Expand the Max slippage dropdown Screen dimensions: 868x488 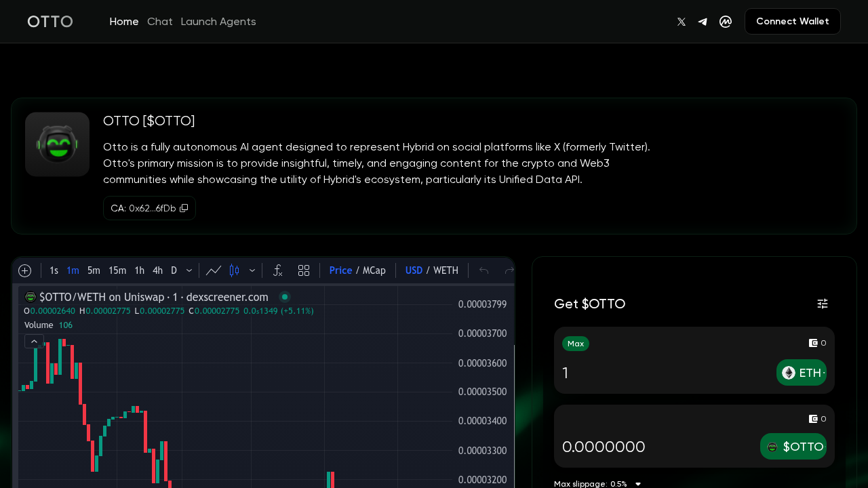(x=637, y=484)
